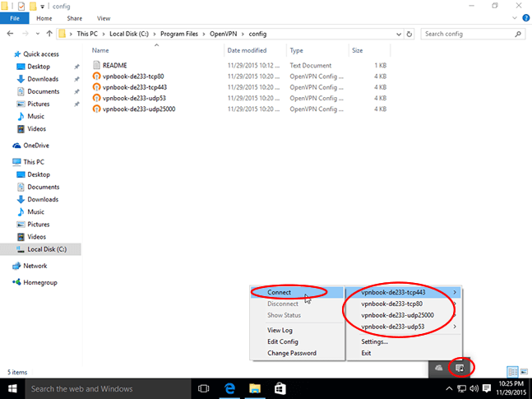
Task: Expand chevron after OpenVPN in breadcrumb
Action: [243, 34]
